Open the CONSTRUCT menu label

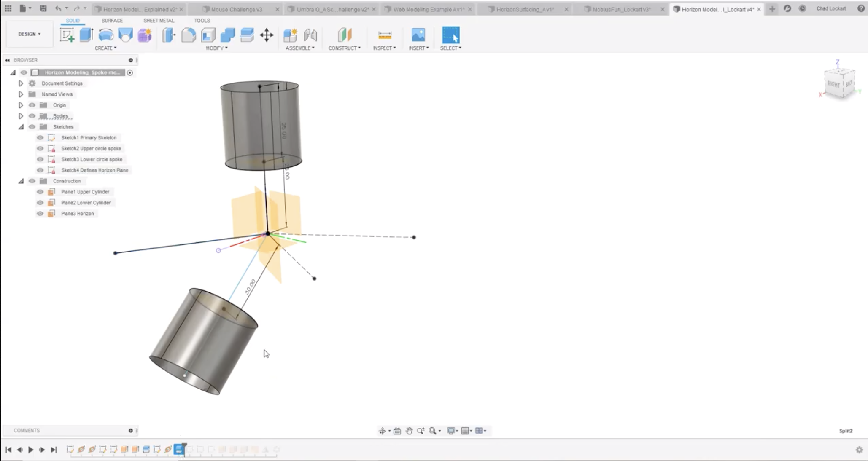tap(344, 48)
